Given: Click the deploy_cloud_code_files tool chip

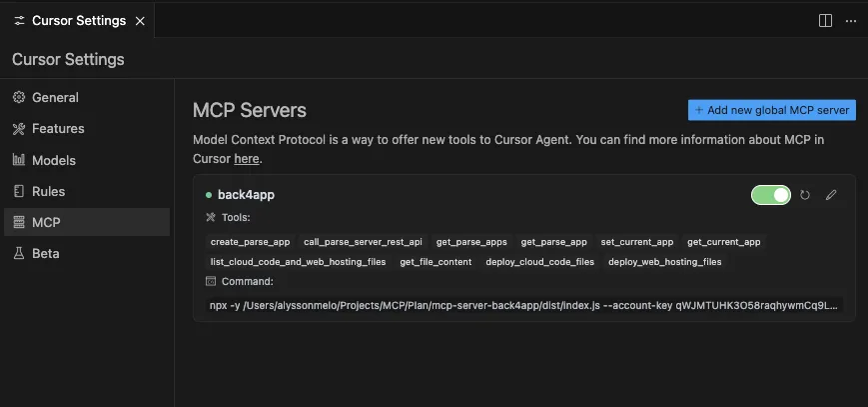Looking at the screenshot, I should 539,262.
